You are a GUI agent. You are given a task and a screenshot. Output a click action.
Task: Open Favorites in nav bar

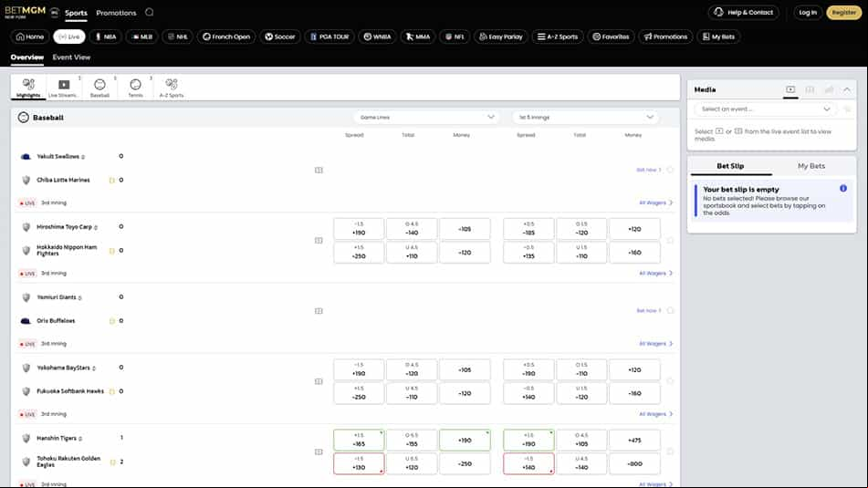(x=611, y=36)
